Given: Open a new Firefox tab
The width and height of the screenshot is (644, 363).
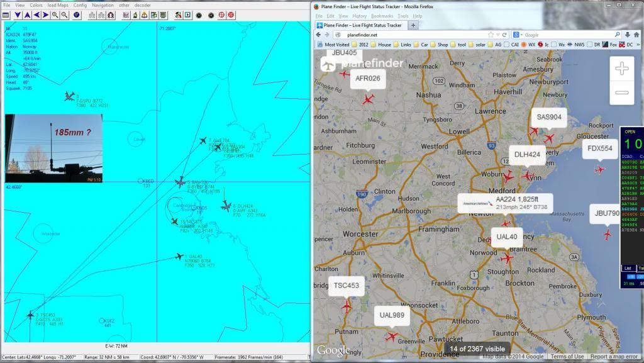Looking at the screenshot, I should (x=413, y=25).
